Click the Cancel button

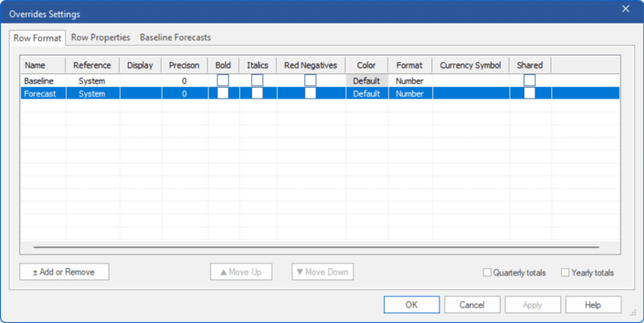472,304
